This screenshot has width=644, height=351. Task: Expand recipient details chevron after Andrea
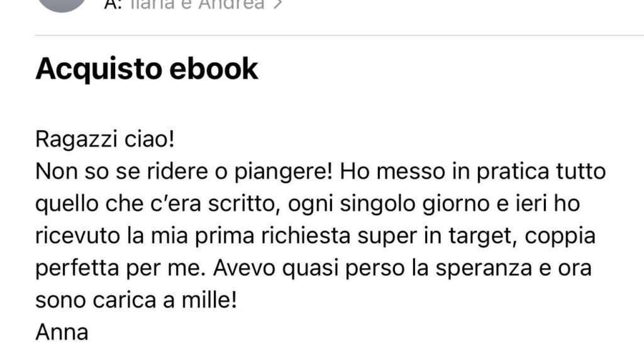coord(279,4)
